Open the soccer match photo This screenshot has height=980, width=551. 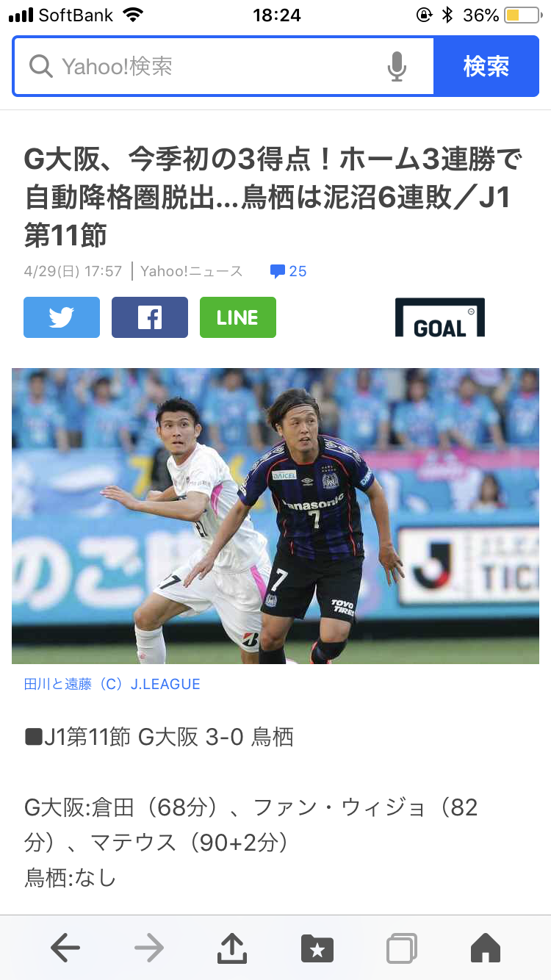point(275,516)
